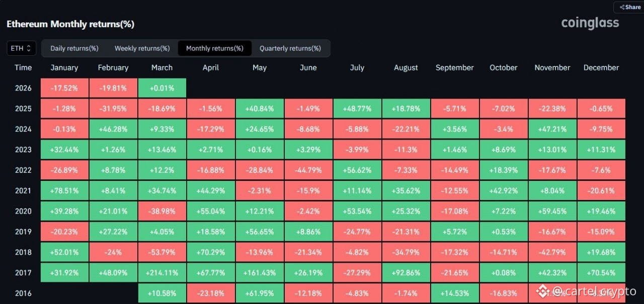Click the +10.58% March 2016 cell
This screenshot has width=644, height=304.
[x=162, y=293]
